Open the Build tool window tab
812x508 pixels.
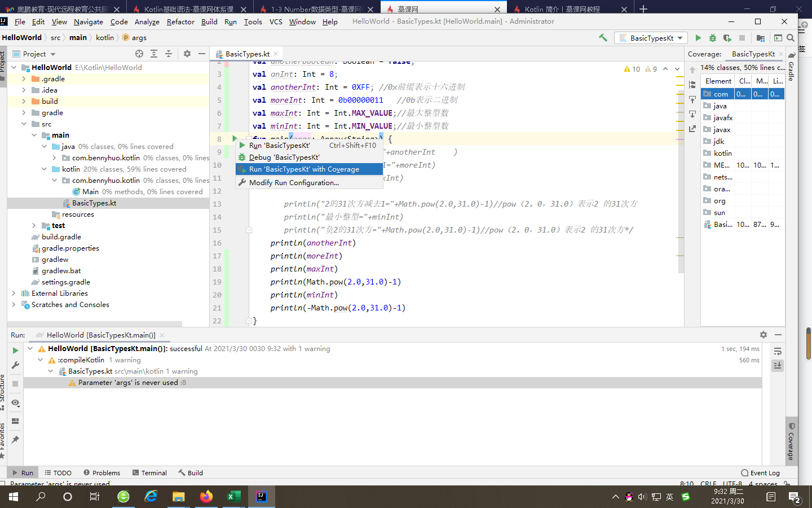point(191,473)
